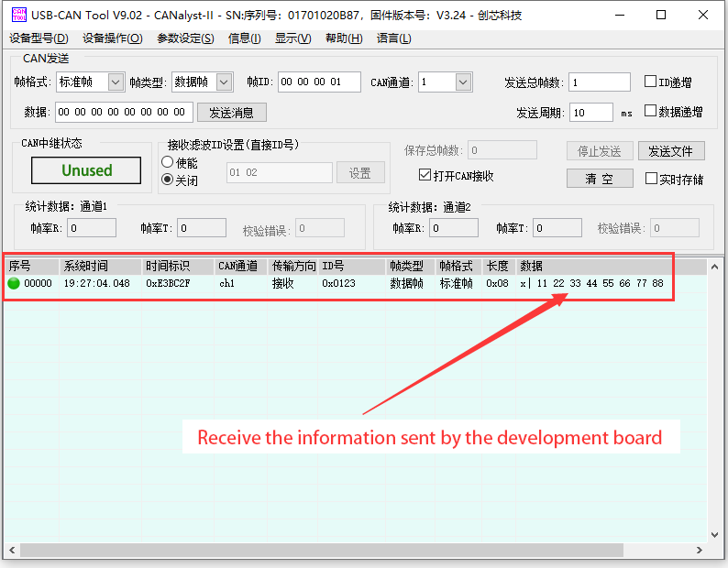Click the 长度 column header
The image size is (728, 568).
click(499, 266)
